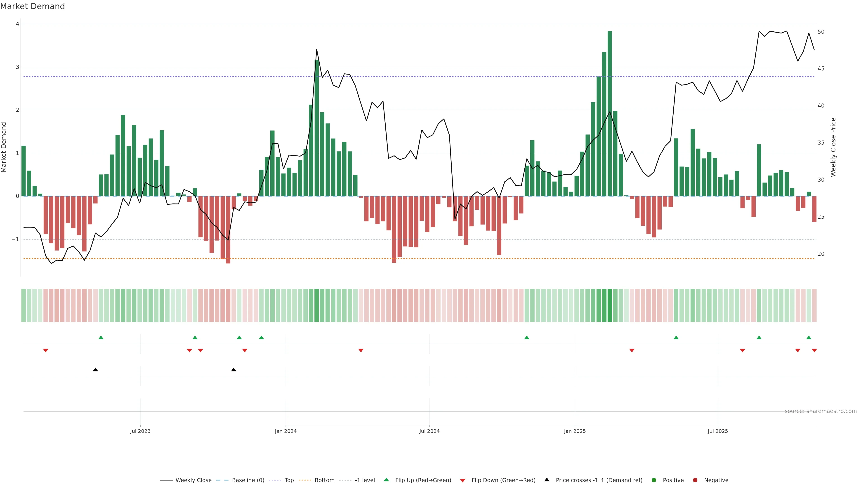Click the Flip Up green triangle legend icon
Screen dimensions: 868x488
[386, 480]
